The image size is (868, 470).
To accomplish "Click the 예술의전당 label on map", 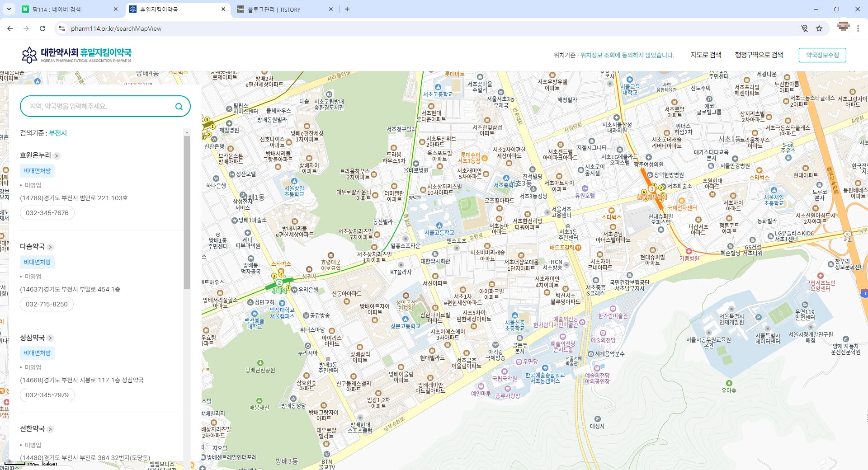I will [603, 340].
